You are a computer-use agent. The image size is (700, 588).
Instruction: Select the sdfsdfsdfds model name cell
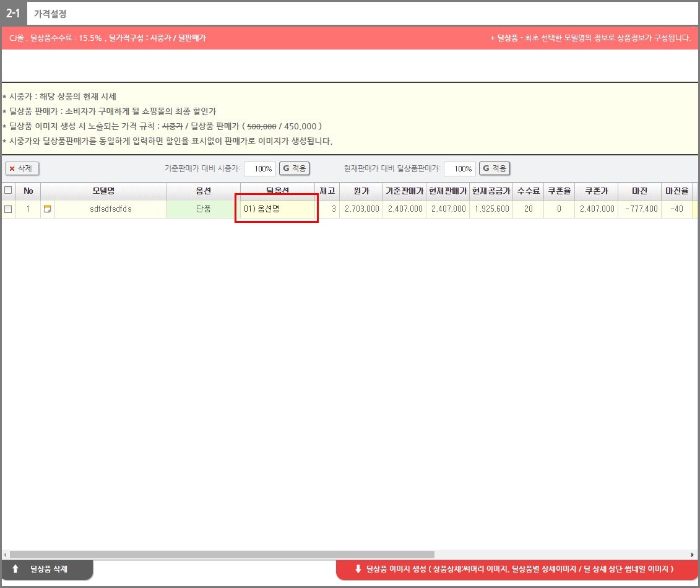110,209
